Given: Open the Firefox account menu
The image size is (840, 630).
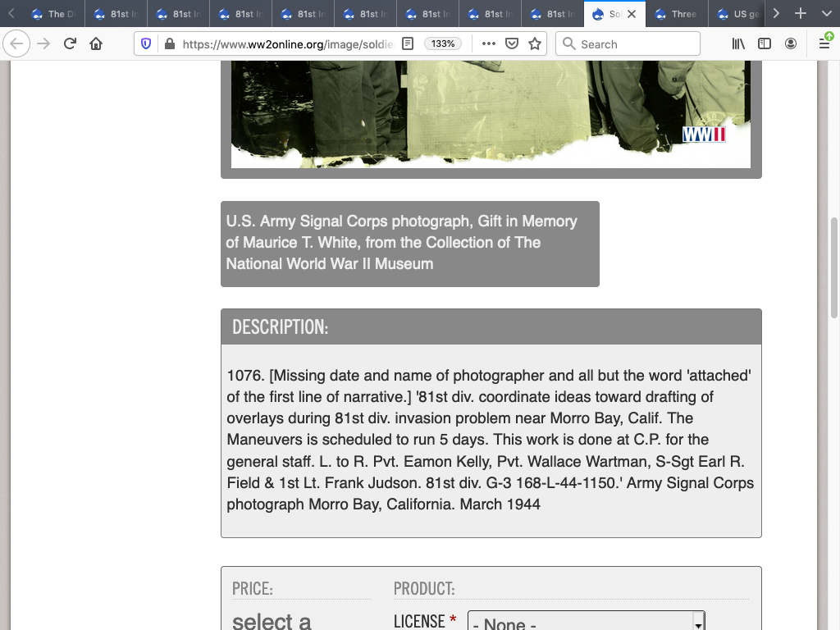Looking at the screenshot, I should (791, 44).
